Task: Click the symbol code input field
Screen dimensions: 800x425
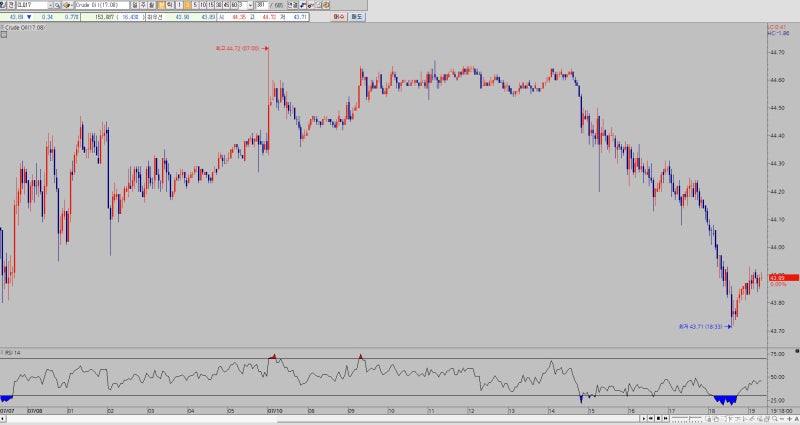Action: pyautogui.click(x=32, y=5)
